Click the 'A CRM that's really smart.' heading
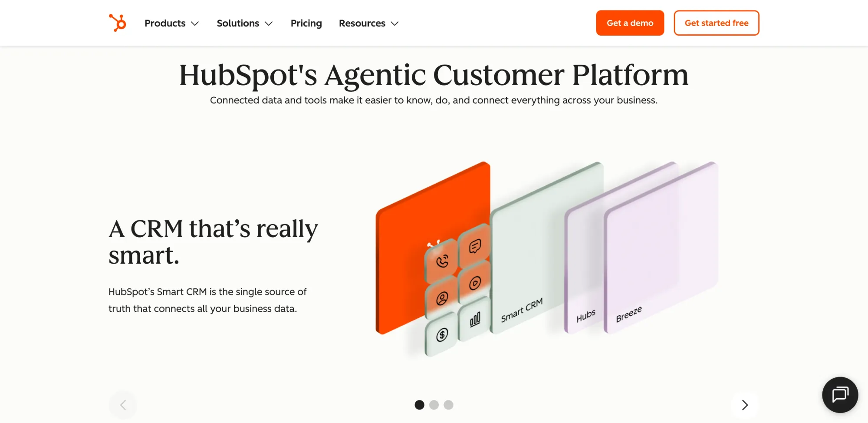Screen dimensions: 868x423 213,241
